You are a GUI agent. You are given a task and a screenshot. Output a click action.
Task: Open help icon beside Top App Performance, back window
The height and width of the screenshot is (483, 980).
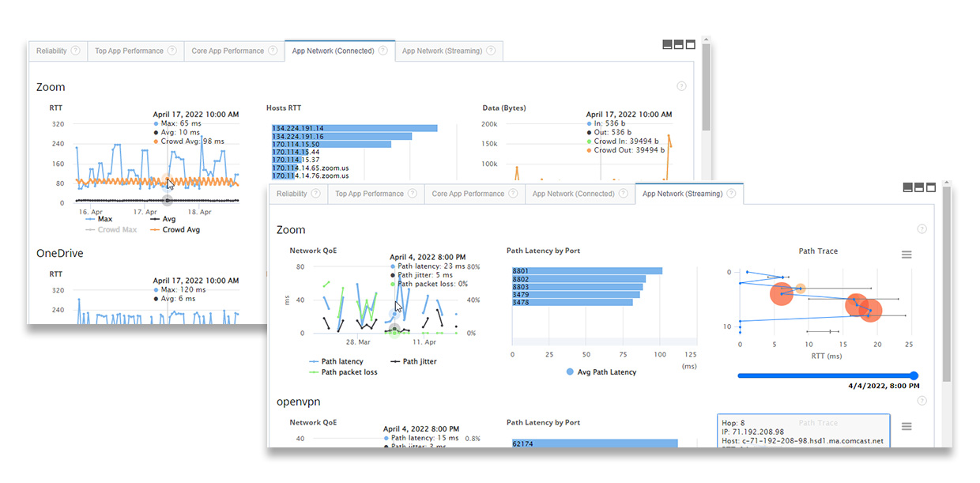[x=172, y=51]
